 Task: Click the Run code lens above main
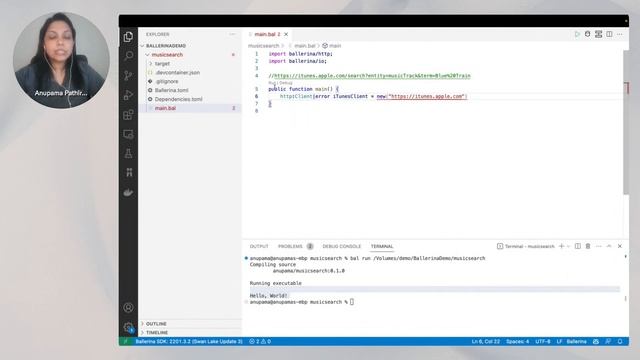[x=272, y=83]
